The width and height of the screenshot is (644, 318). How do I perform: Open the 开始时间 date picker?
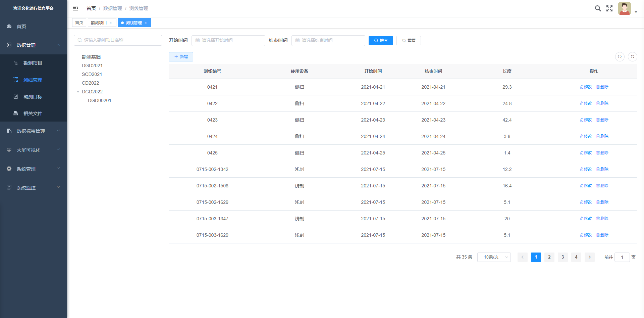[x=228, y=40]
